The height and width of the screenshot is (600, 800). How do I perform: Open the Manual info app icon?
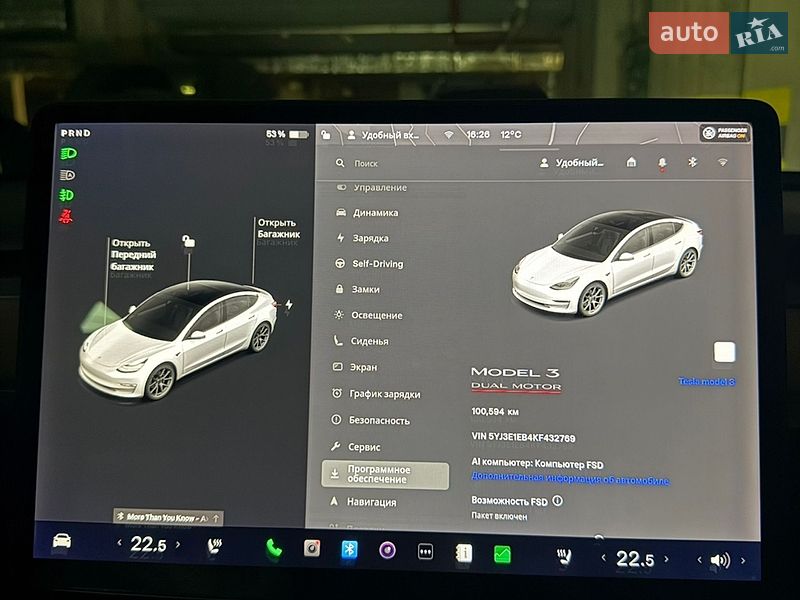[464, 553]
